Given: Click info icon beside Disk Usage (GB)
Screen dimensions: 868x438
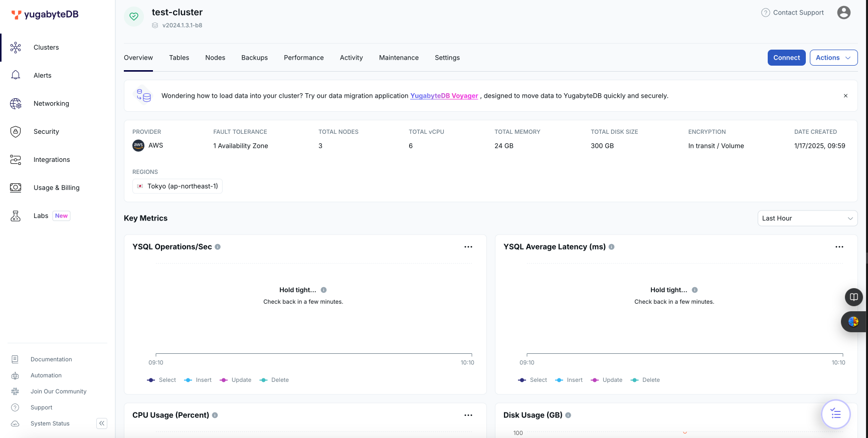Looking at the screenshot, I should pyautogui.click(x=568, y=415).
